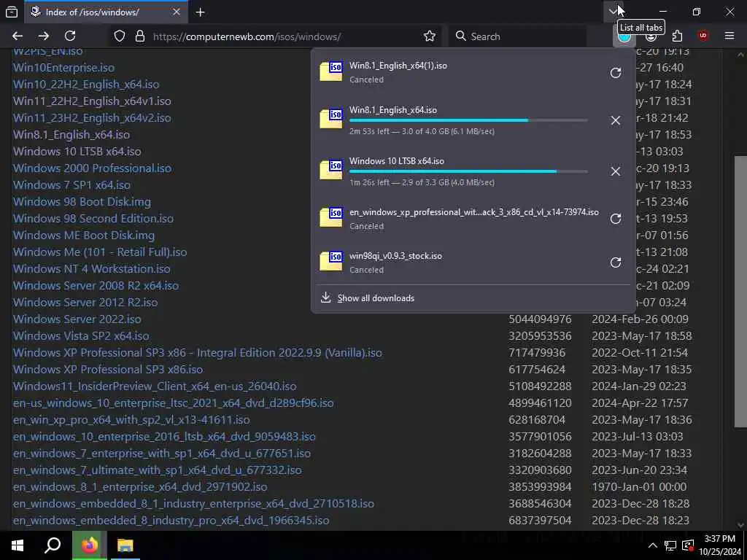The width and height of the screenshot is (747, 560).
Task: Open the Windows 98 Boot Disk.img link
Action: tap(82, 202)
